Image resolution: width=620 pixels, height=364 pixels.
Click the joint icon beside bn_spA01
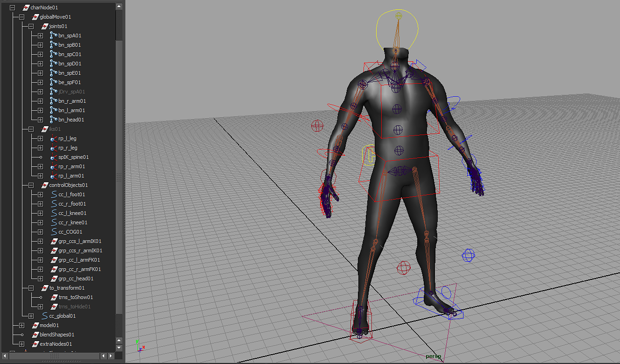click(53, 36)
